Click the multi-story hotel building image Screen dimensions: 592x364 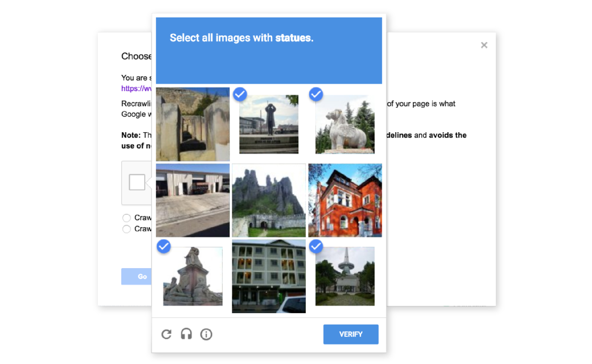tap(269, 276)
